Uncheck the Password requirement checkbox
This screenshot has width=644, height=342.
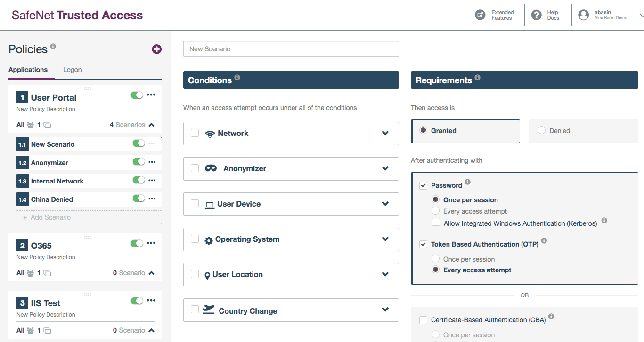tap(423, 185)
